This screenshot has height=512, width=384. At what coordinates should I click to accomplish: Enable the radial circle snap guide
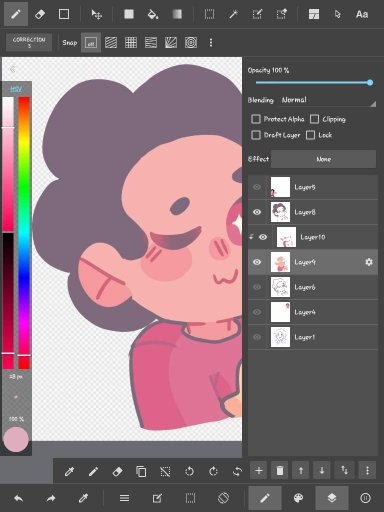pos(191,43)
